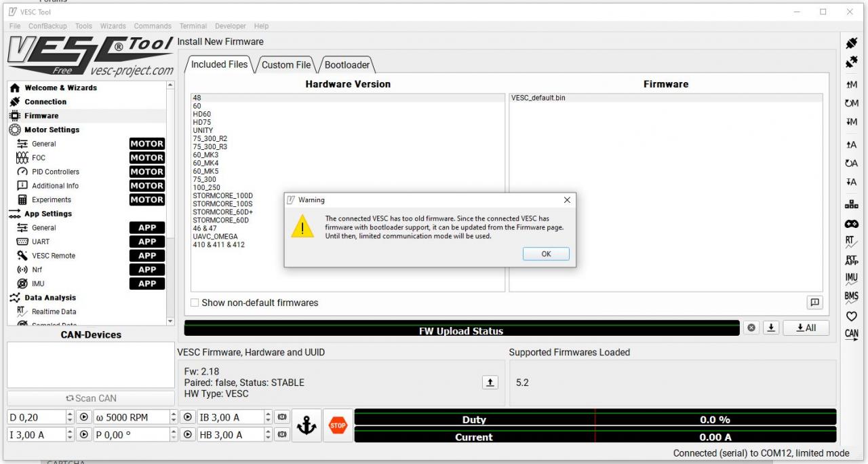This screenshot has width=868, height=464.
Task: Open the Wizards menu
Action: click(113, 26)
